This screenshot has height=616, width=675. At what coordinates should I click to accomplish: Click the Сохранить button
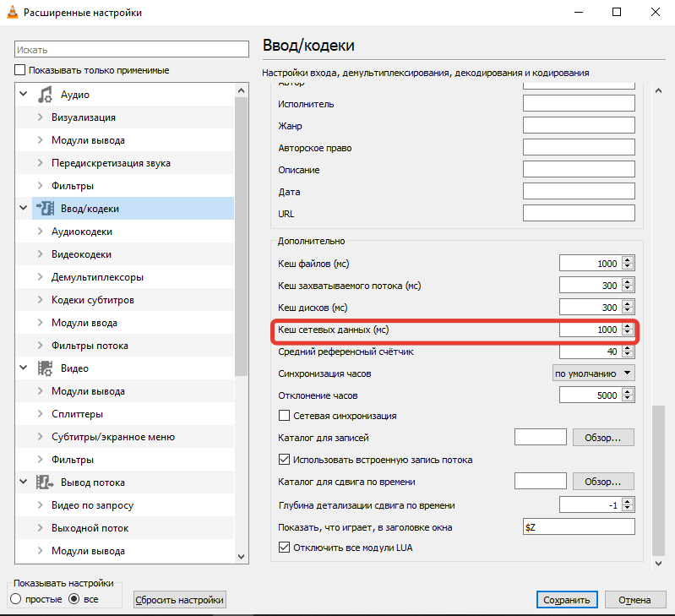[x=566, y=600]
